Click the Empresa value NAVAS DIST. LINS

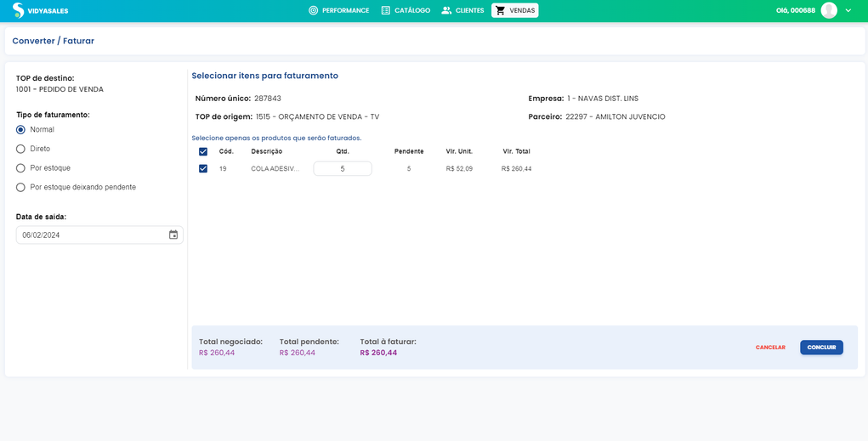[608, 99]
